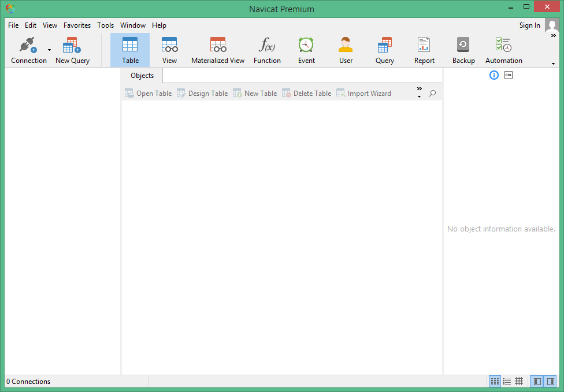Open main toolbar options dropdown arrow

tap(553, 64)
